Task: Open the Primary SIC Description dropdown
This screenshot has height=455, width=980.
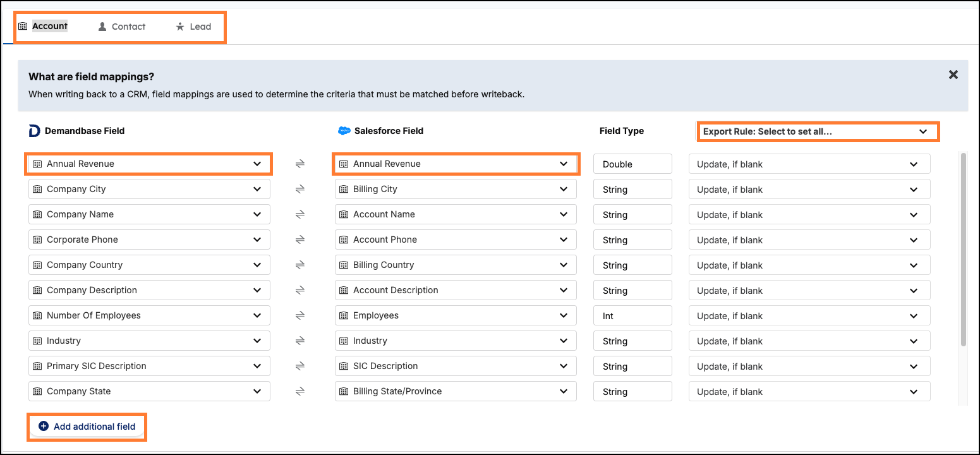Action: [x=149, y=366]
